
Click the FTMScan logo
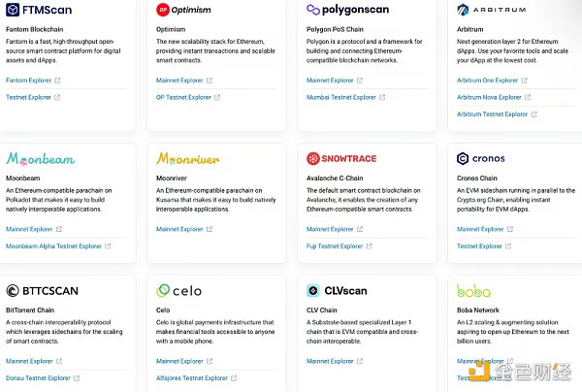point(39,10)
